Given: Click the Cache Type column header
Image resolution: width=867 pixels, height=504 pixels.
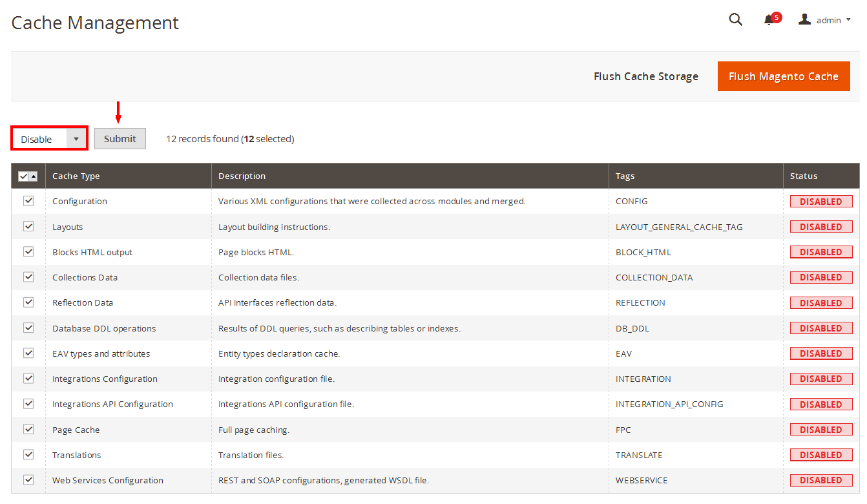Looking at the screenshot, I should [x=129, y=176].
